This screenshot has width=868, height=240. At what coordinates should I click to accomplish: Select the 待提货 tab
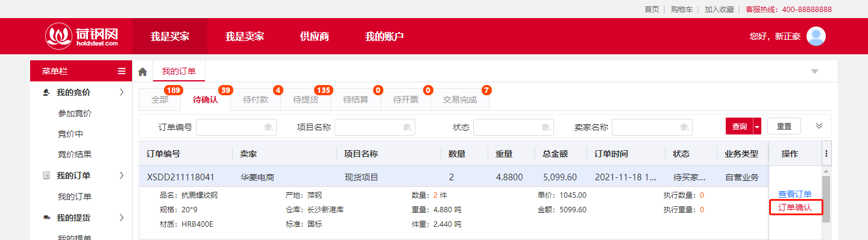click(306, 99)
